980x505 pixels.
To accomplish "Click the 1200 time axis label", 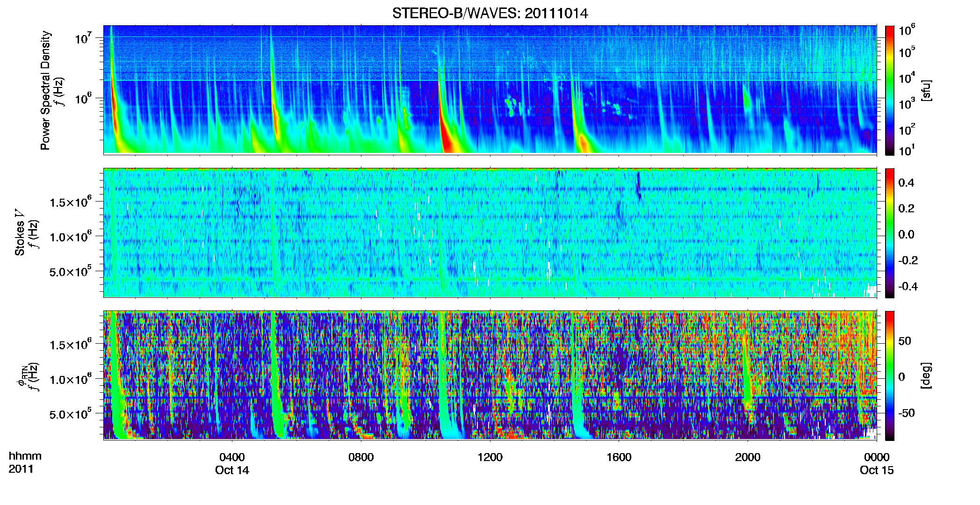I will tap(490, 457).
